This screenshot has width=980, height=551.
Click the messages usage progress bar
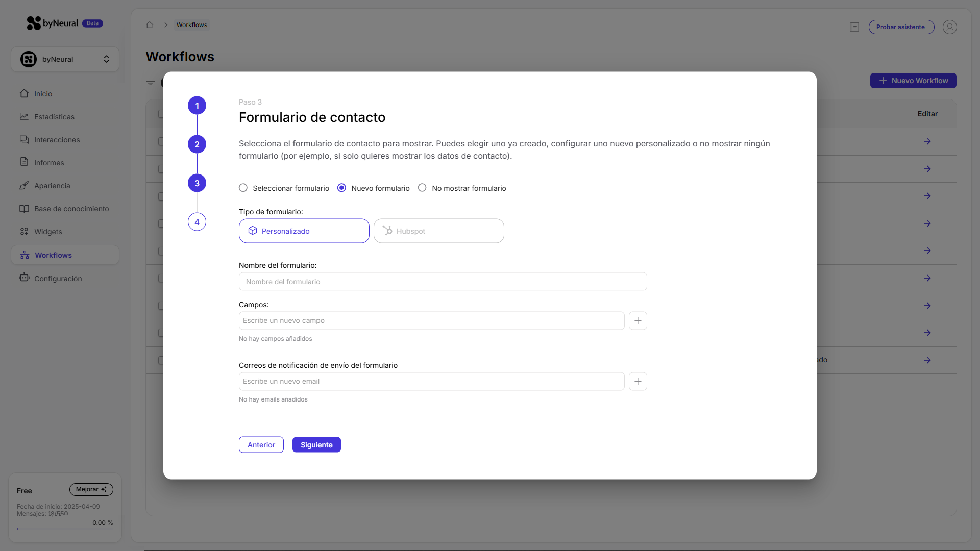tap(65, 529)
